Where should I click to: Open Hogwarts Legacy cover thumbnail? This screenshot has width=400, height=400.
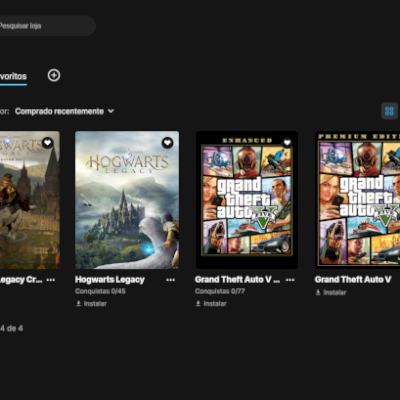(127, 200)
